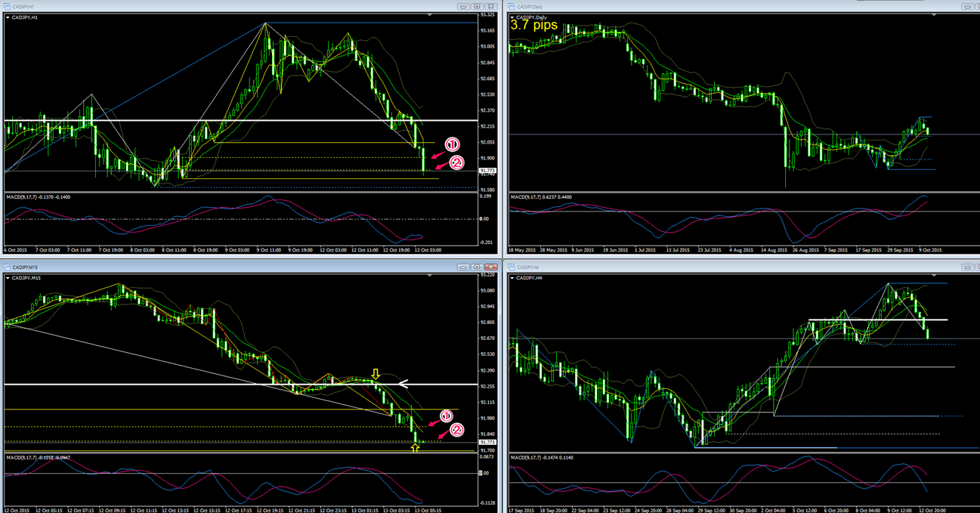980x513 pixels.
Task: Maximize the CADJPY,H1 chart window
Action: [478, 7]
